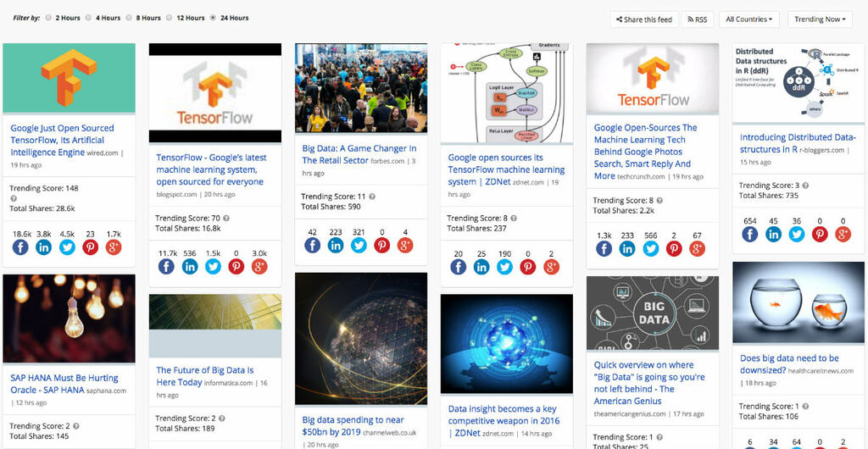Screen dimensions: 868x449
Task: Tweet the Forbes Big Data retail article
Action: pyautogui.click(x=359, y=245)
